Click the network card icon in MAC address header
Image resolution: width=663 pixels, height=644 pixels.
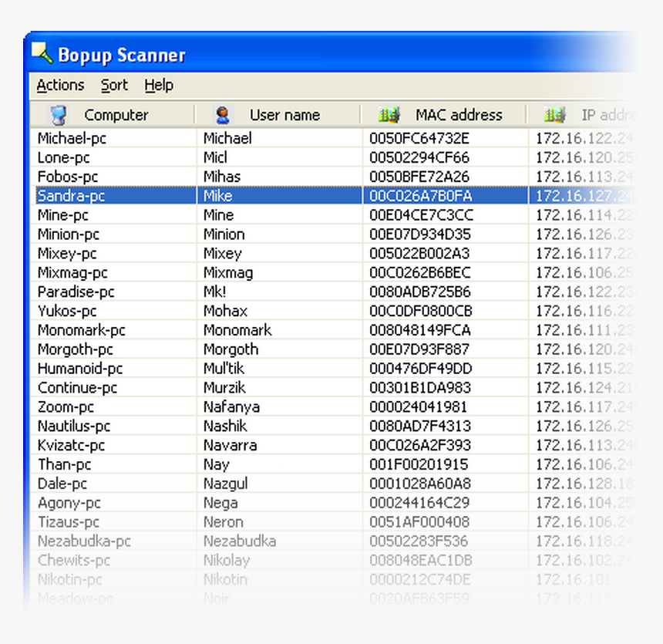389,115
